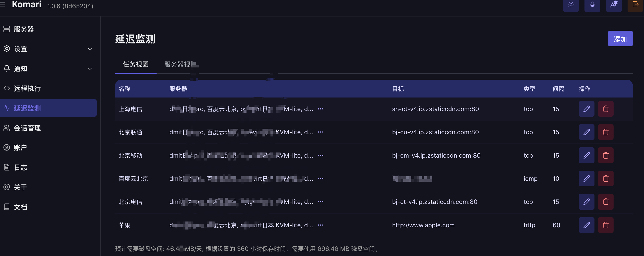Screen dimensions: 644x256
Task: Click the language translation icon
Action: [x=614, y=4]
